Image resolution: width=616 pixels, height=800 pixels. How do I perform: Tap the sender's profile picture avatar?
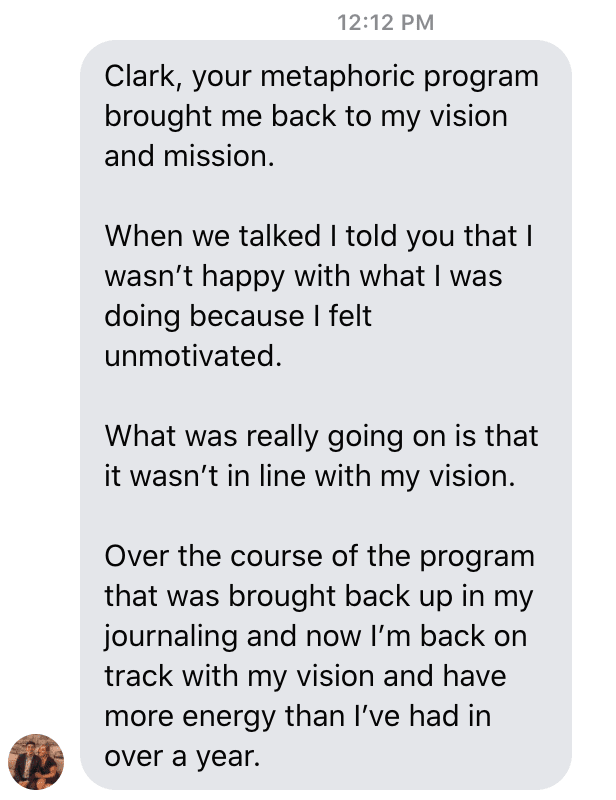click(36, 760)
